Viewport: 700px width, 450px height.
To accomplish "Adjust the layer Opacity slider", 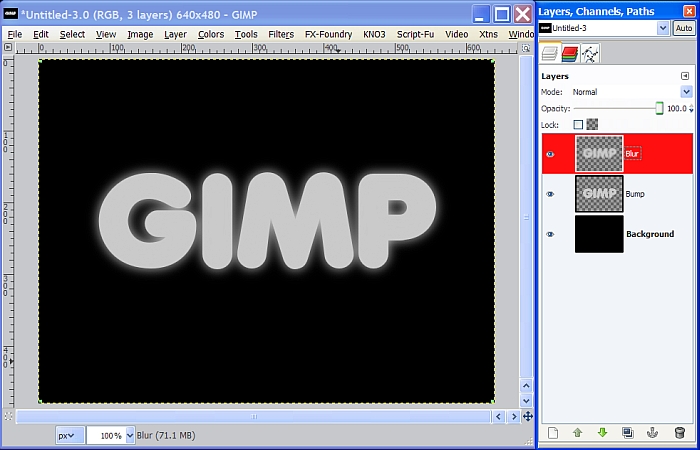I will point(618,108).
